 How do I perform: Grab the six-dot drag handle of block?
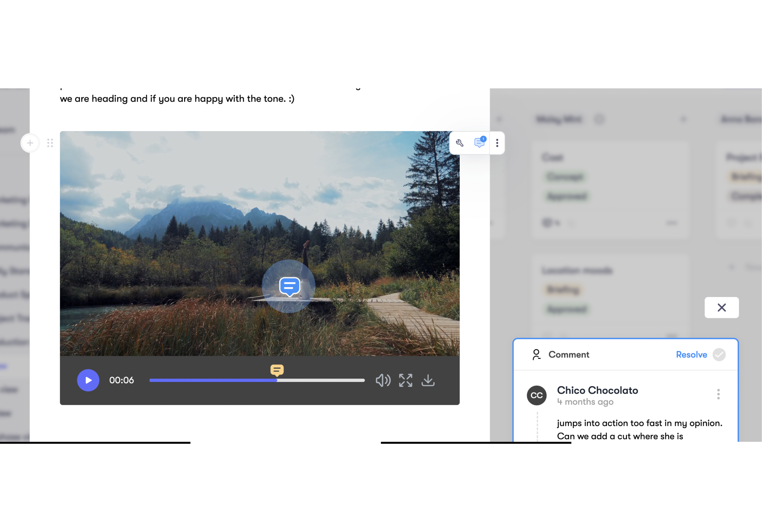coord(50,143)
